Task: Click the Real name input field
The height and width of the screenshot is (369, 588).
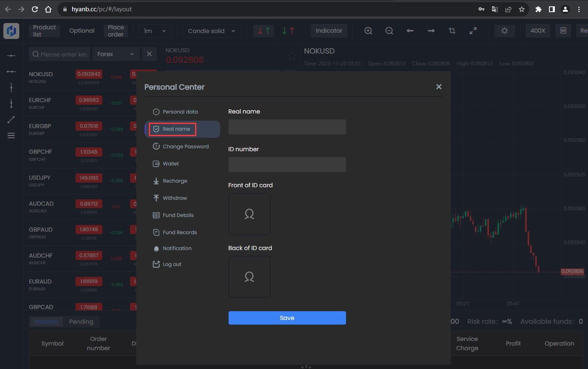Action: click(287, 127)
